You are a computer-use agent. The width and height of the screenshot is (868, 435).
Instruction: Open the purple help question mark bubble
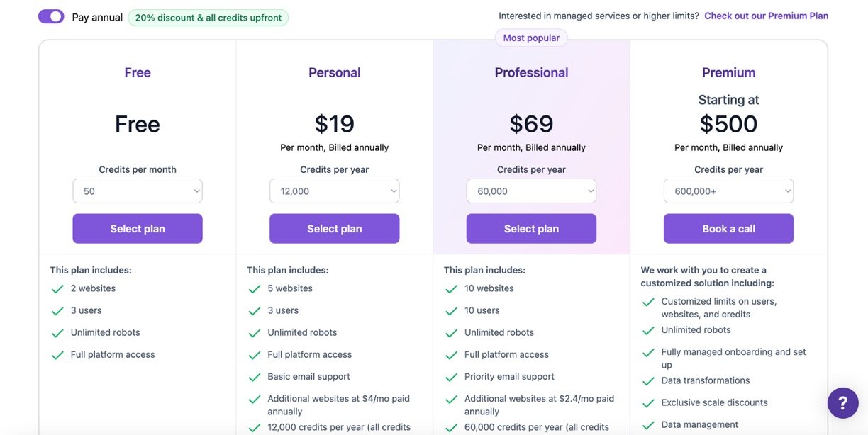pos(842,403)
